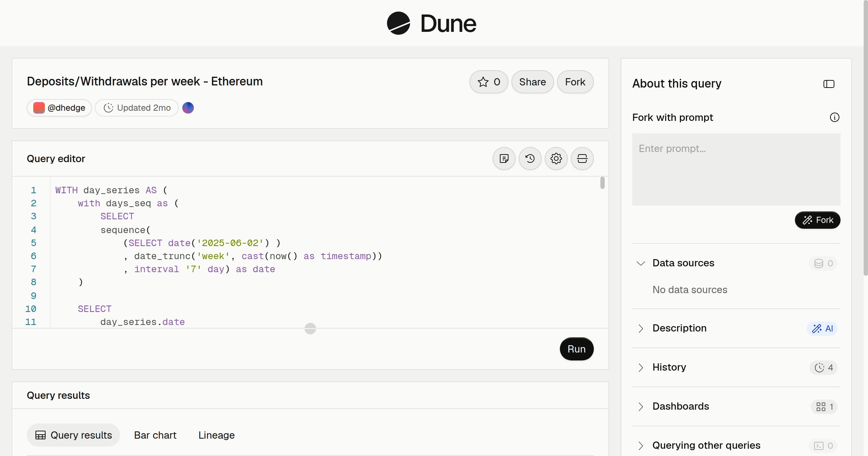Click the Dashboards count badge showing 1
Screen dimensions: 868x456
[x=824, y=406]
